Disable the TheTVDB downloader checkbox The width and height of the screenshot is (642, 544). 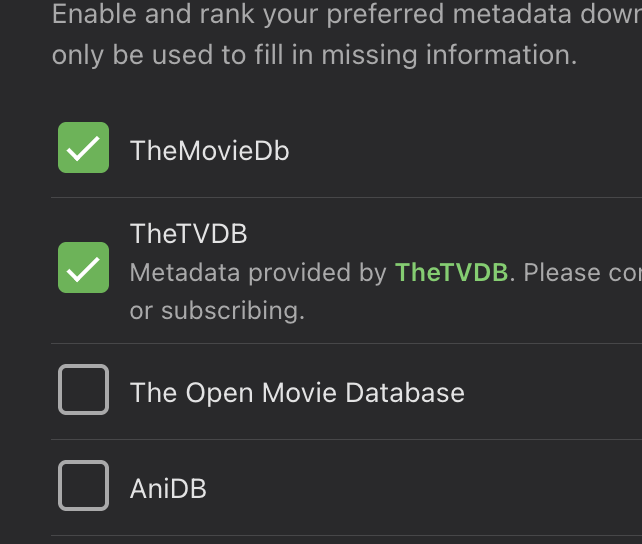tap(83, 268)
